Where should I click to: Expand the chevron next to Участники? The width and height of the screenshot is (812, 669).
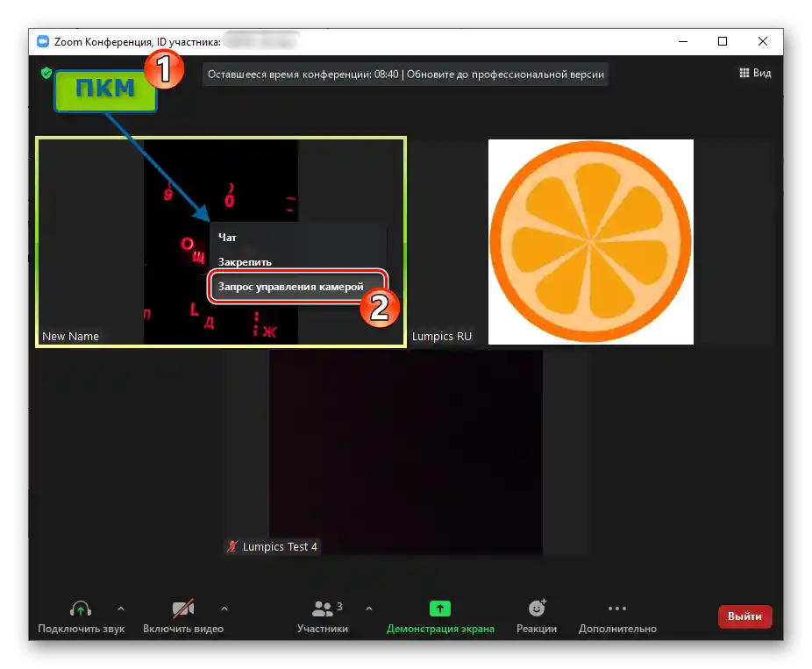[x=369, y=608]
